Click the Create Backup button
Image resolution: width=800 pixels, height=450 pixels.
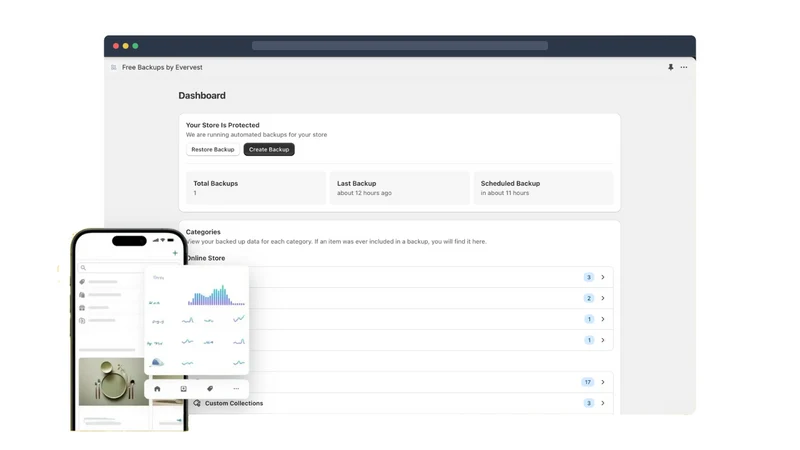269,149
